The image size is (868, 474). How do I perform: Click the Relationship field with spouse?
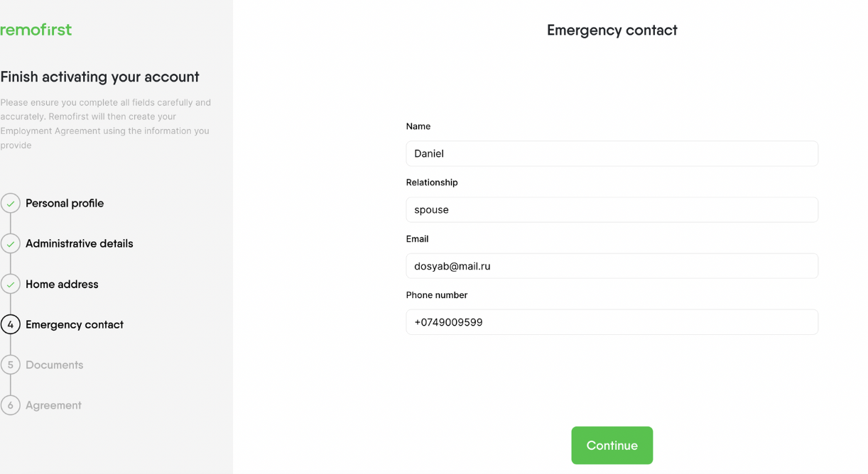click(612, 210)
